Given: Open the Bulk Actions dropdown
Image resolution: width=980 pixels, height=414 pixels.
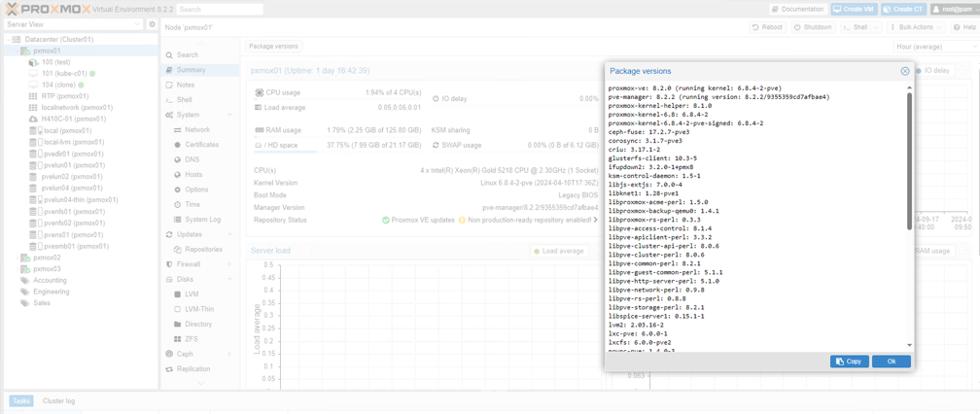Looking at the screenshot, I should click(x=916, y=27).
